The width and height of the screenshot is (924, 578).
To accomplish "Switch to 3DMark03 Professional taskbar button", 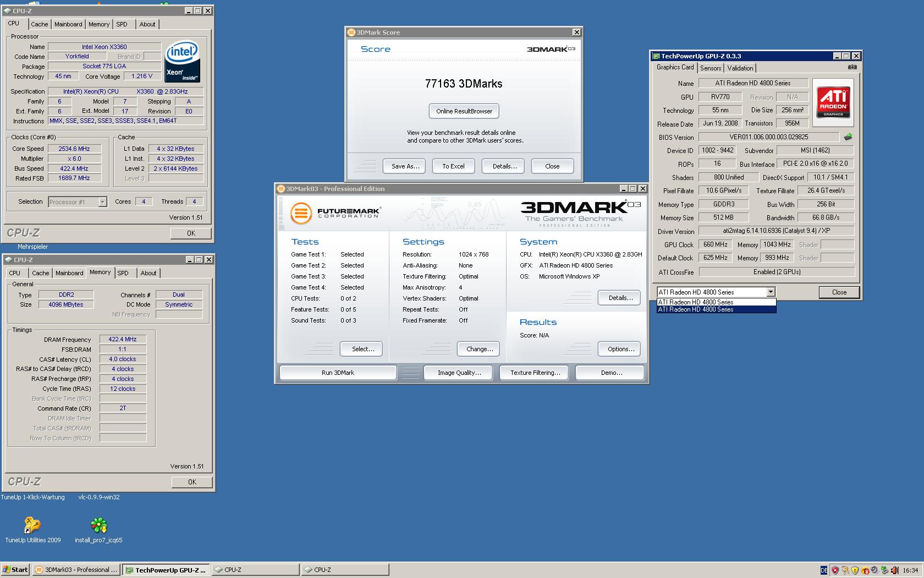I will click(76, 570).
